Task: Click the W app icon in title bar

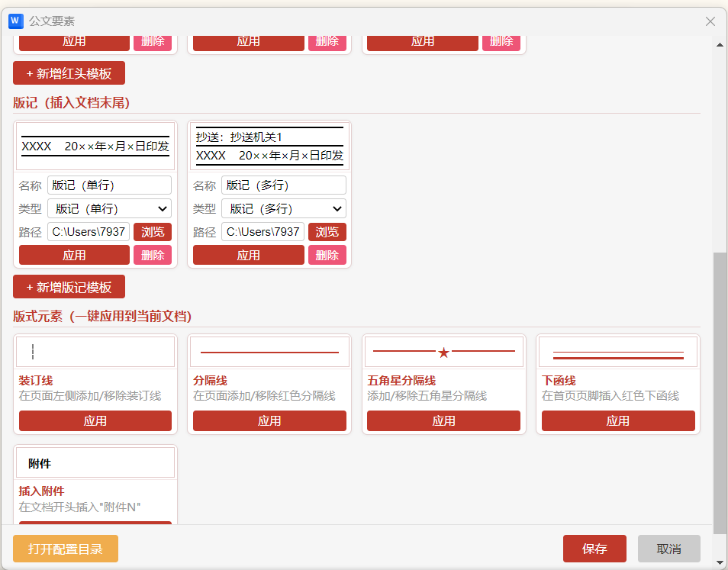Action: 16,21
